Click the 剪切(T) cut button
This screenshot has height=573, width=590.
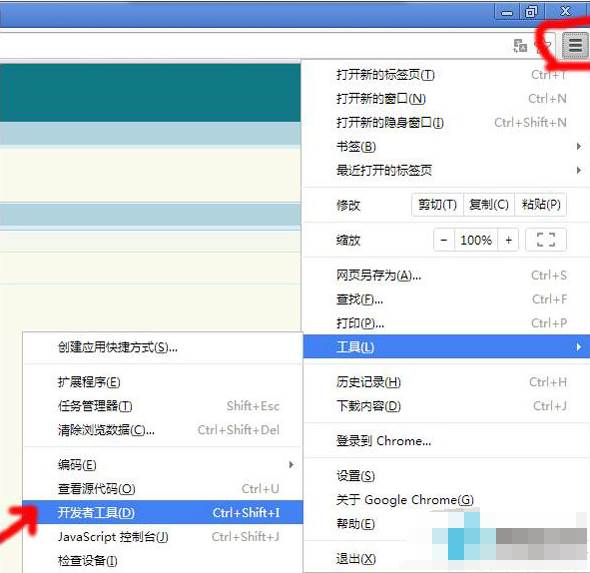pyautogui.click(x=437, y=205)
